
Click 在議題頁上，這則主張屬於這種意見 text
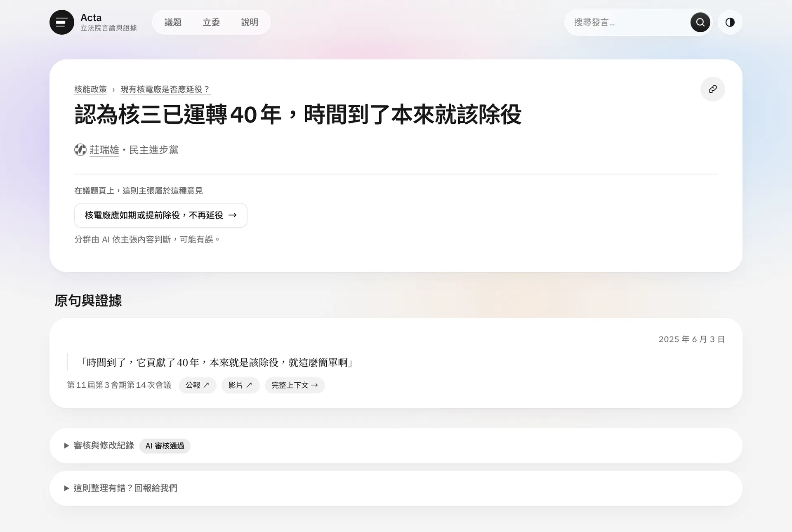point(139,191)
